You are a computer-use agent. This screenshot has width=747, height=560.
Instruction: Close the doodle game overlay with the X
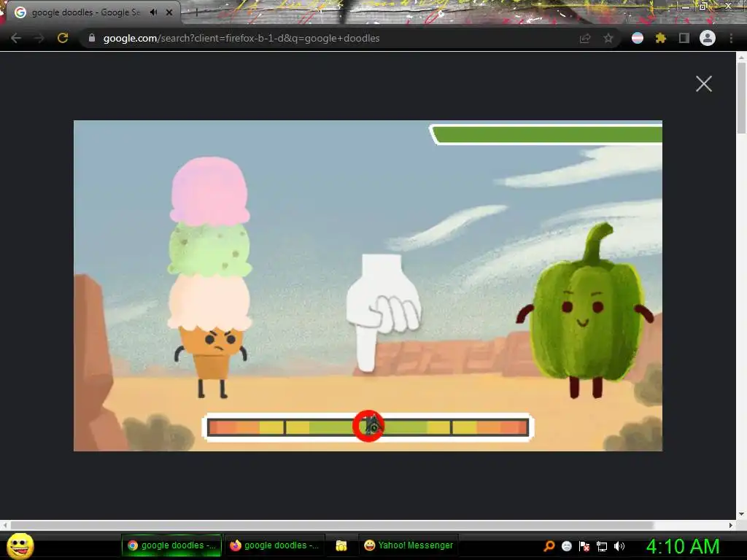click(704, 84)
